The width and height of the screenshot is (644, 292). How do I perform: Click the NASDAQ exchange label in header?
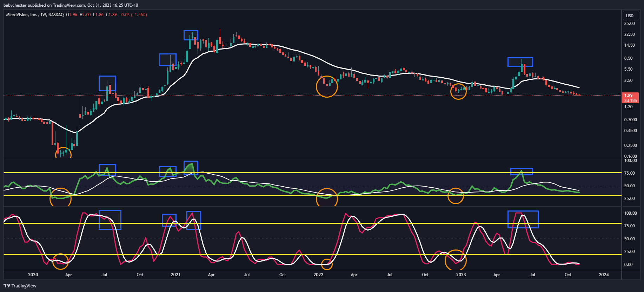pyautogui.click(x=56, y=15)
